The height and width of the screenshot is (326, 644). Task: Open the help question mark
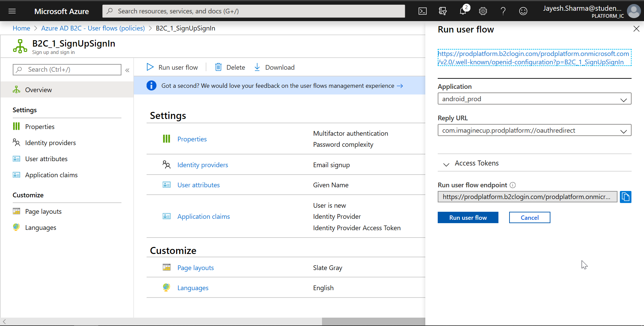pos(503,11)
